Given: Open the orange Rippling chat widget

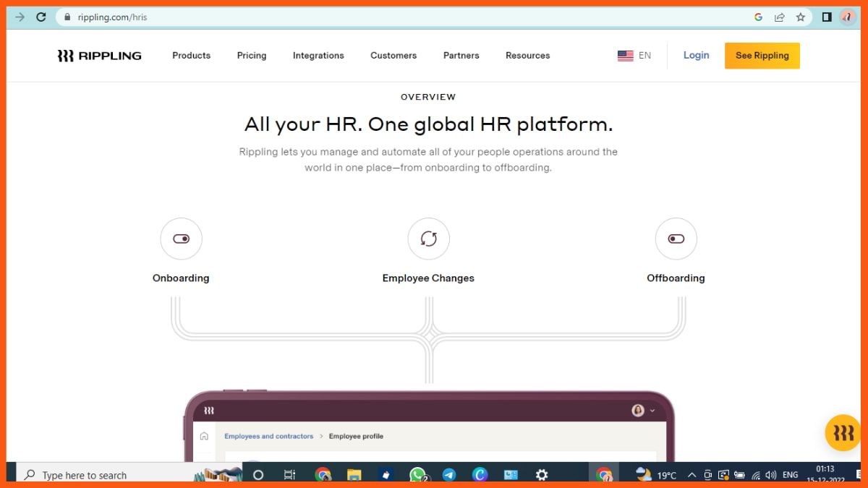Looking at the screenshot, I should pyautogui.click(x=842, y=432).
